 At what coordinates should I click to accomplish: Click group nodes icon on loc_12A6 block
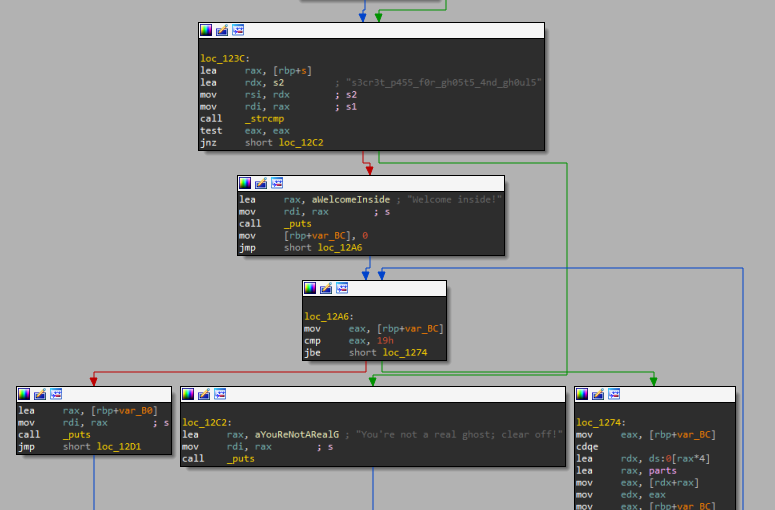point(342,288)
